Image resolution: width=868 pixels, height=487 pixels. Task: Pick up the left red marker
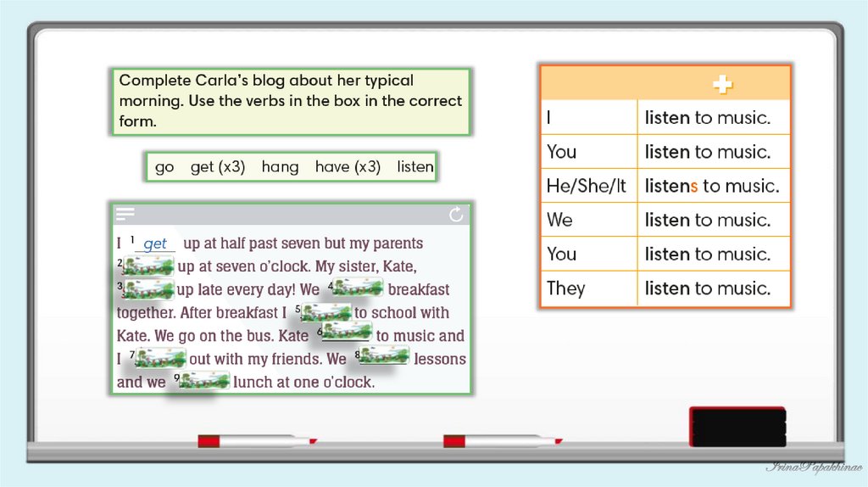pos(257,441)
